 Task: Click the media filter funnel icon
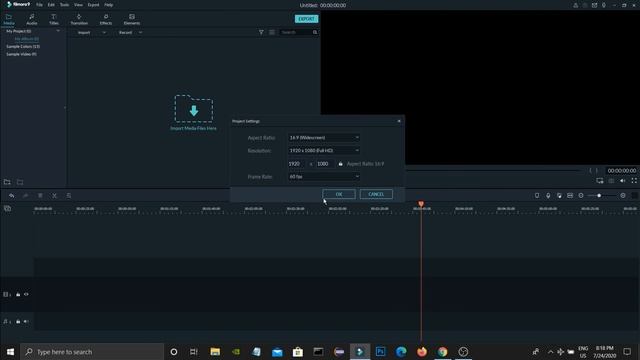(261, 32)
